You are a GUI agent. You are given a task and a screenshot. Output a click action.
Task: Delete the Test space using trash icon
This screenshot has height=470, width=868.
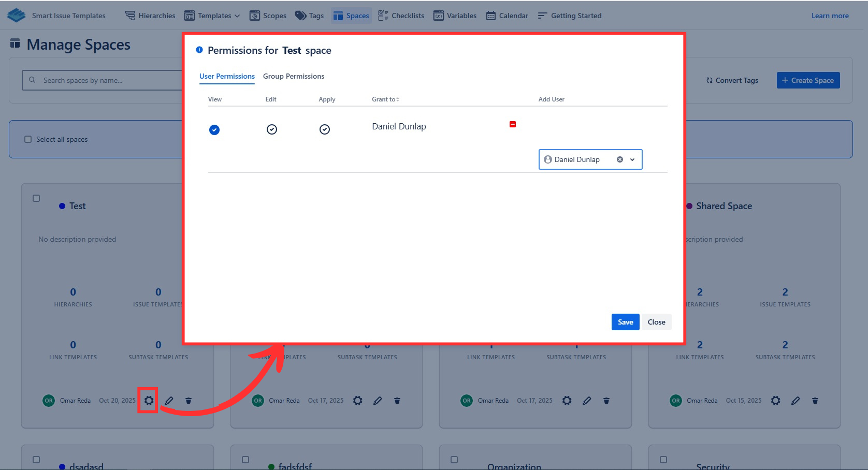tap(189, 401)
